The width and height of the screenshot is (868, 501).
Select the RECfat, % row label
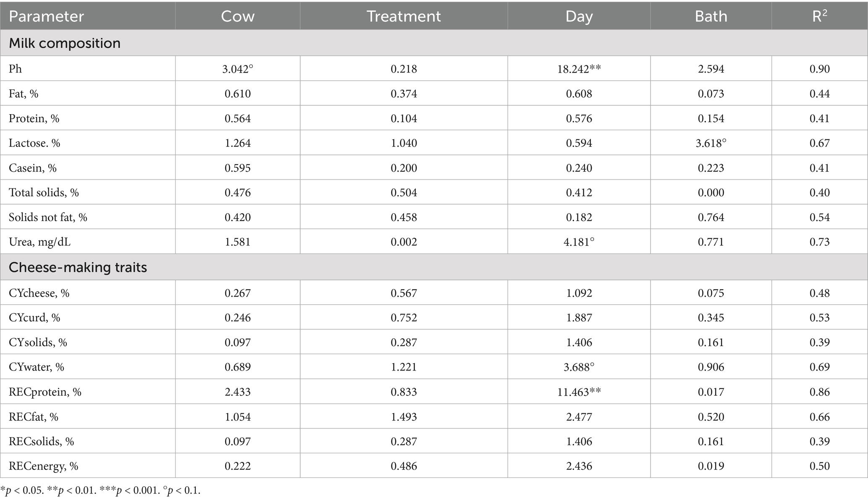34,417
